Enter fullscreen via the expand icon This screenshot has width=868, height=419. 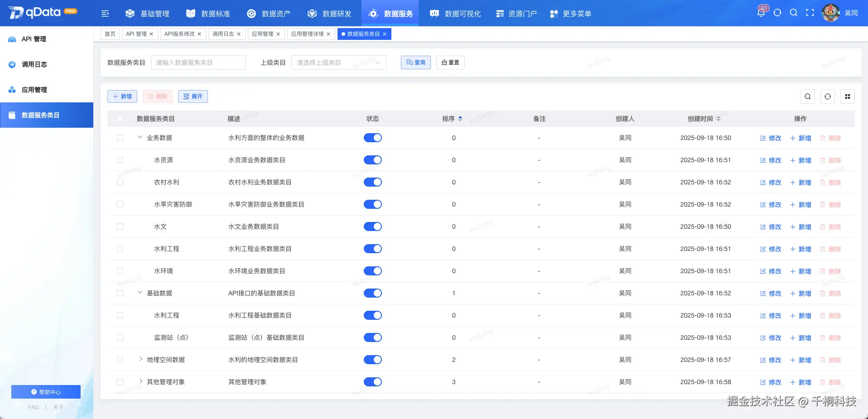point(810,12)
